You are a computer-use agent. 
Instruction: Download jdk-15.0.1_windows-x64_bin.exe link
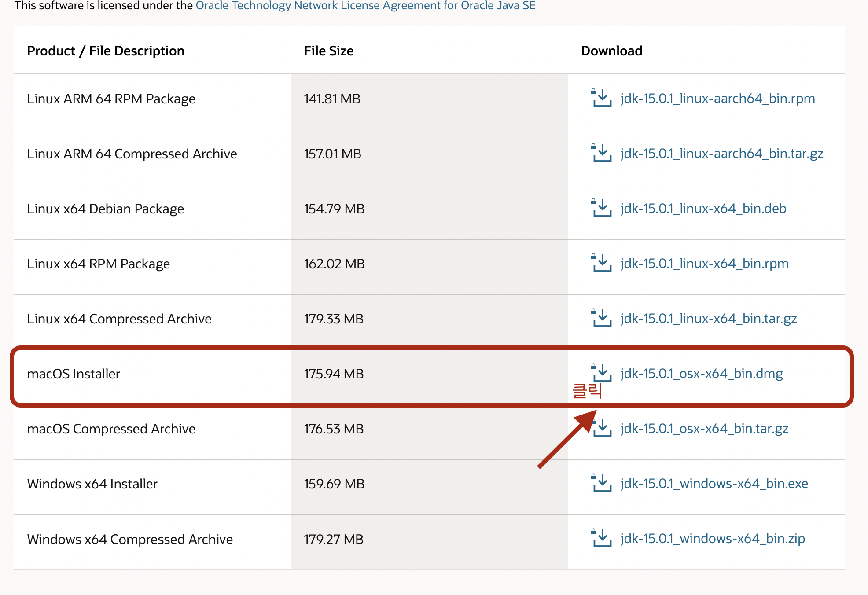click(x=714, y=484)
